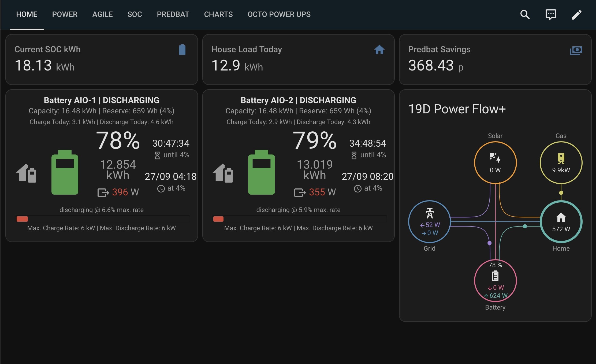Image resolution: width=596 pixels, height=364 pixels.
Task: Switch to the POWER tab
Action: tap(65, 14)
